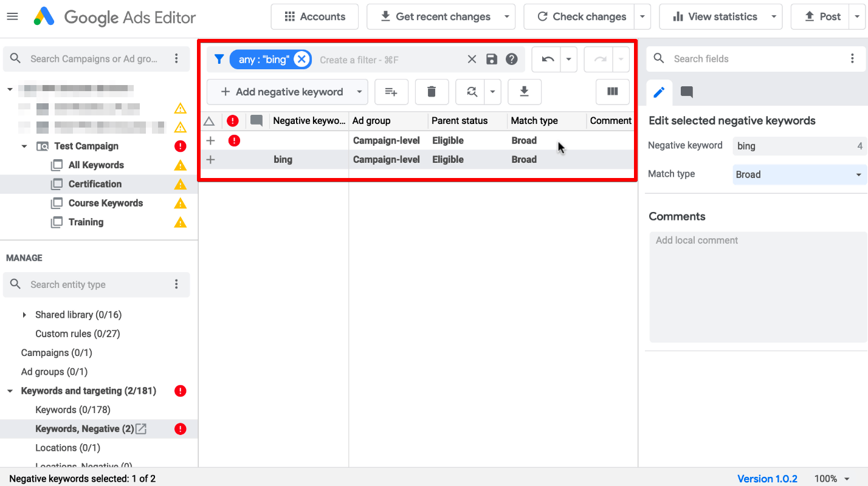Select Certification ad group
Screen dimensions: 868x486
pyautogui.click(x=95, y=184)
